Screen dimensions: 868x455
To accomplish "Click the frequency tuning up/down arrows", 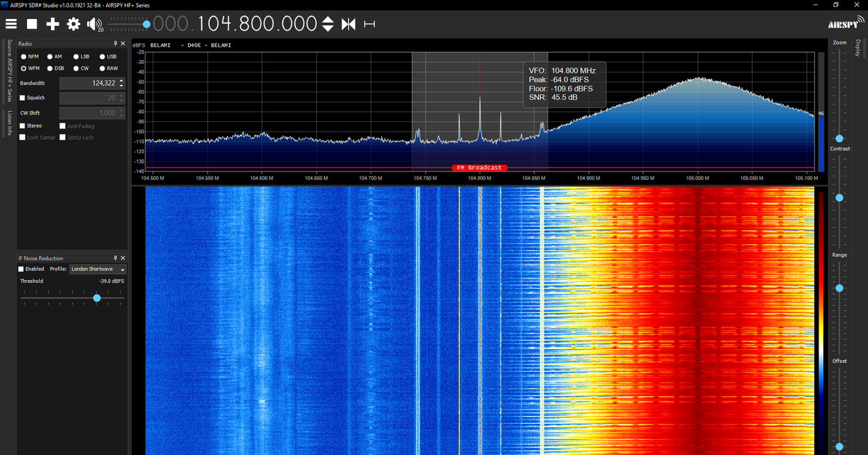I will (x=328, y=24).
